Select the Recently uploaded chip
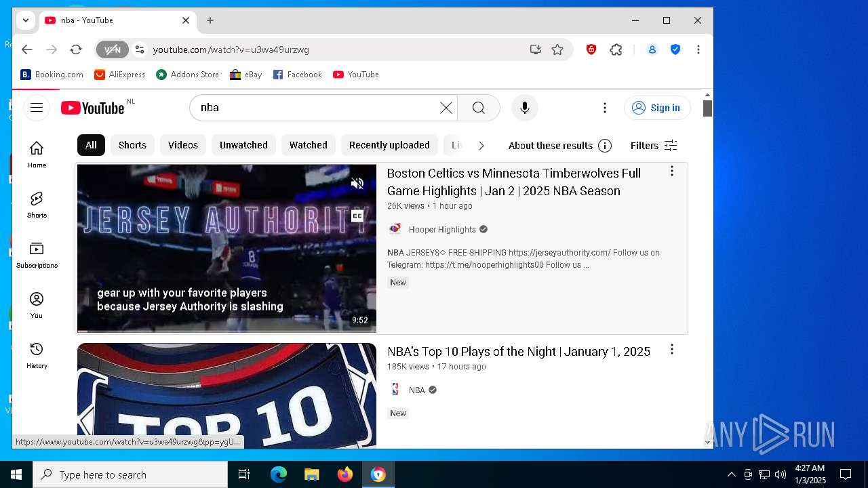 (389, 145)
